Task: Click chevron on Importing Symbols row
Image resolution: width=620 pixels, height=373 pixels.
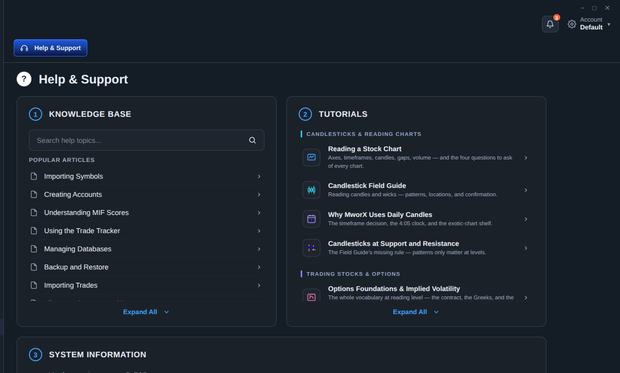Action: (259, 176)
